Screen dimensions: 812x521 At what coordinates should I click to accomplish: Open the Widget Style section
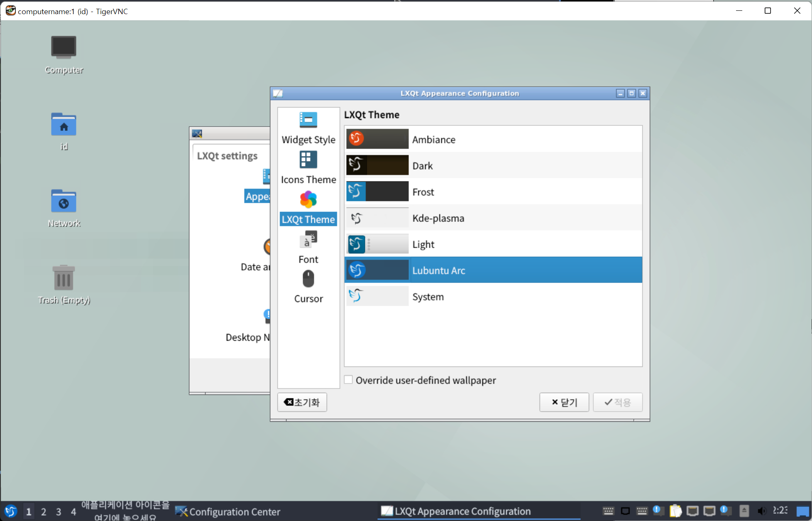tap(308, 128)
